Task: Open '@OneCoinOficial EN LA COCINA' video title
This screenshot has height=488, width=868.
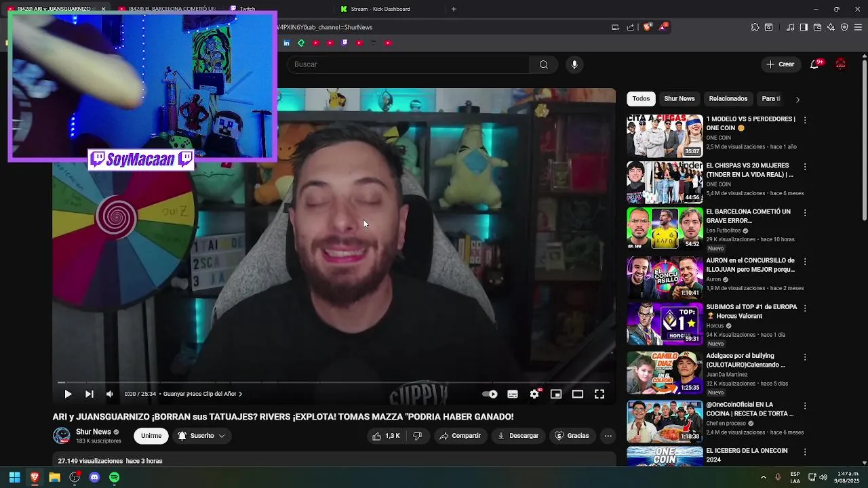Action: point(749,409)
